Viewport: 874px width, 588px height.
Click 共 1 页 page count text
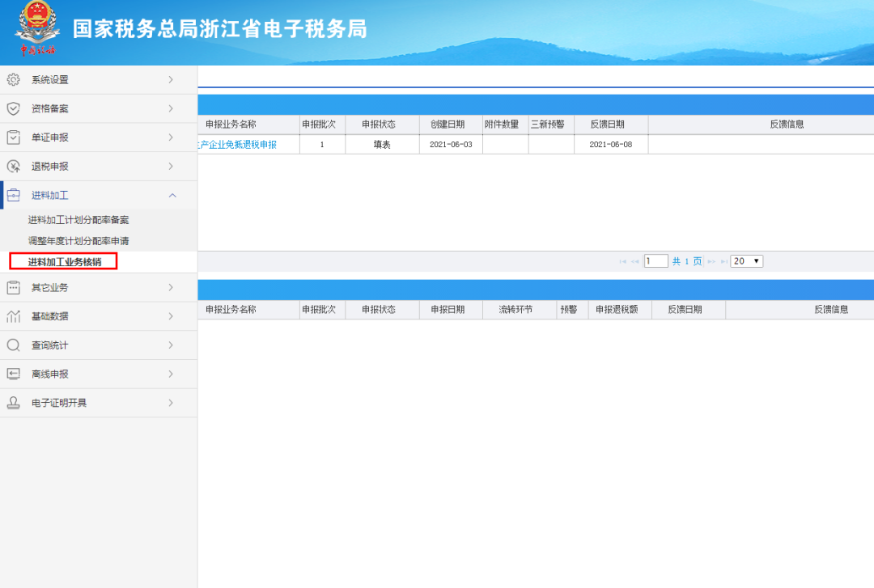coord(687,261)
